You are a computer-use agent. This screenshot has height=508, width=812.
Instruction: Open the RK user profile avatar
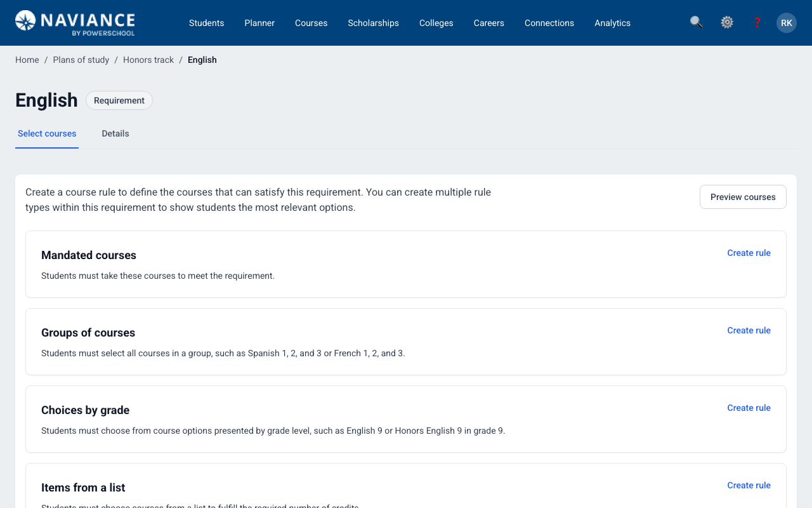(786, 22)
